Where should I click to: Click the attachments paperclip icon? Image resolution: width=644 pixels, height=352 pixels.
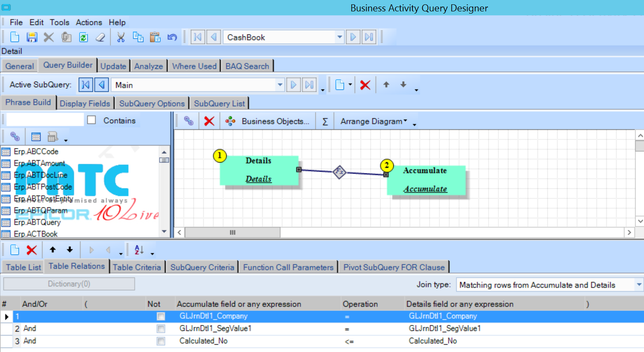pyautogui.click(x=66, y=37)
